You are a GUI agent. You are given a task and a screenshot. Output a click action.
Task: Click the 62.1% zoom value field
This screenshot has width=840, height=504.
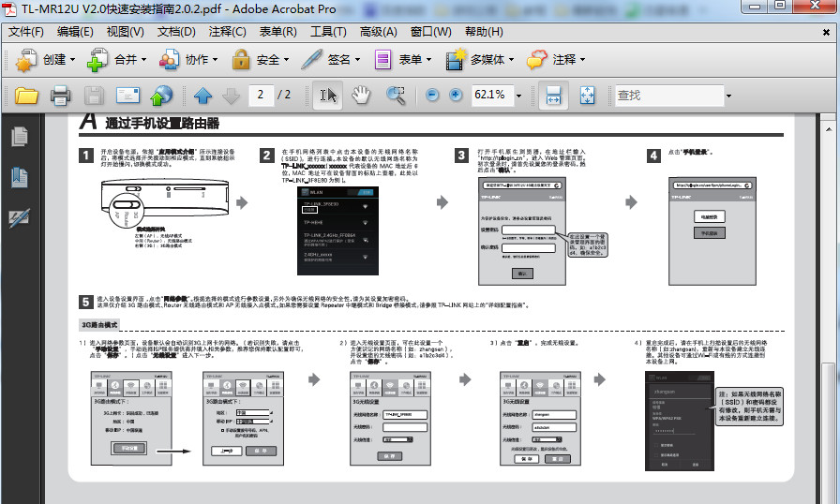[x=492, y=96]
